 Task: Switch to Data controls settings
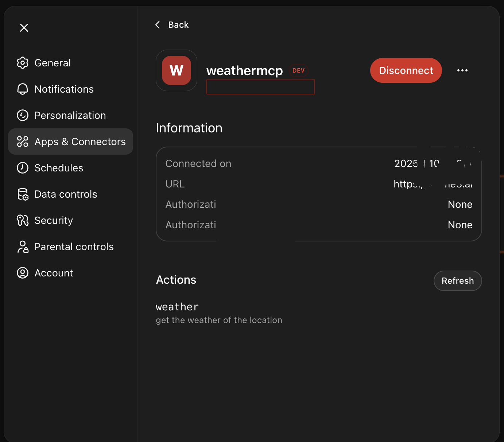tap(66, 194)
